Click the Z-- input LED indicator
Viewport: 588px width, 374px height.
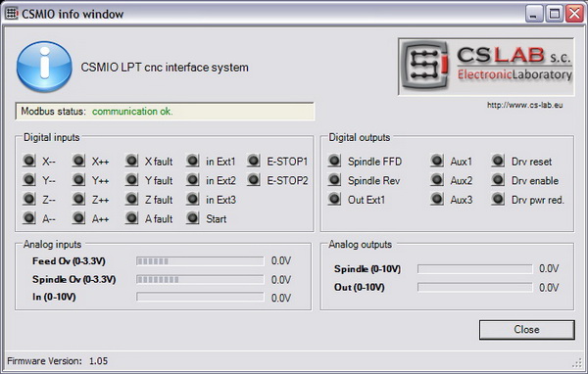click(x=28, y=199)
